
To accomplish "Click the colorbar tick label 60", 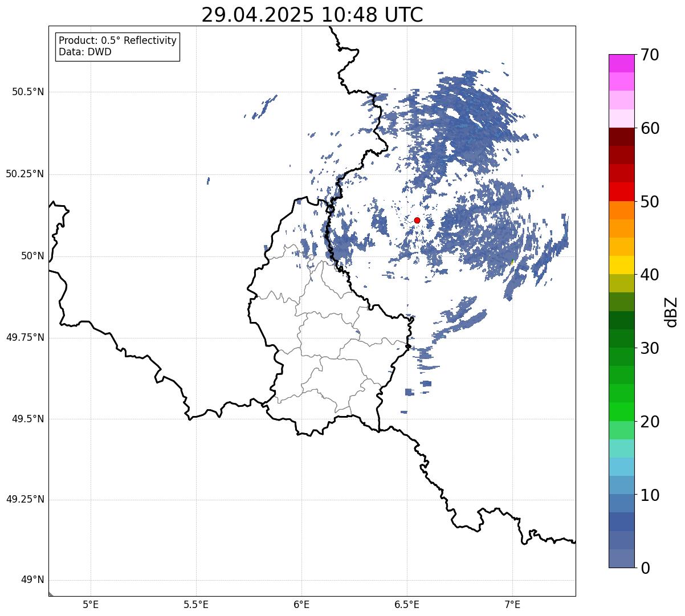I will [x=650, y=128].
